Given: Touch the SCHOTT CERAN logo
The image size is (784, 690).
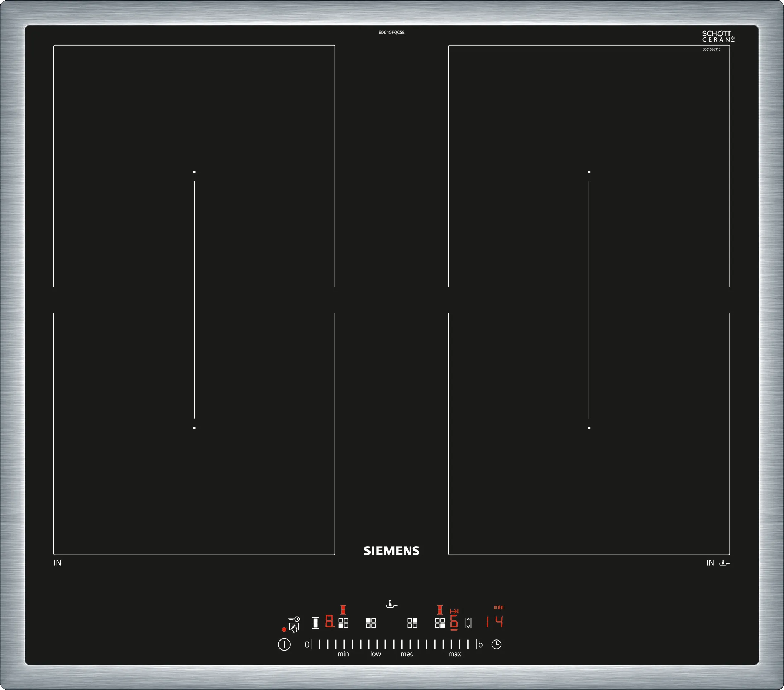Looking at the screenshot, I should tap(718, 37).
